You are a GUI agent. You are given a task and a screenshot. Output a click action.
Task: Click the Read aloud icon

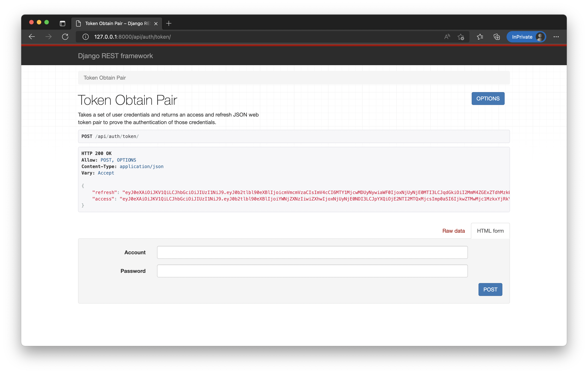[x=447, y=37]
